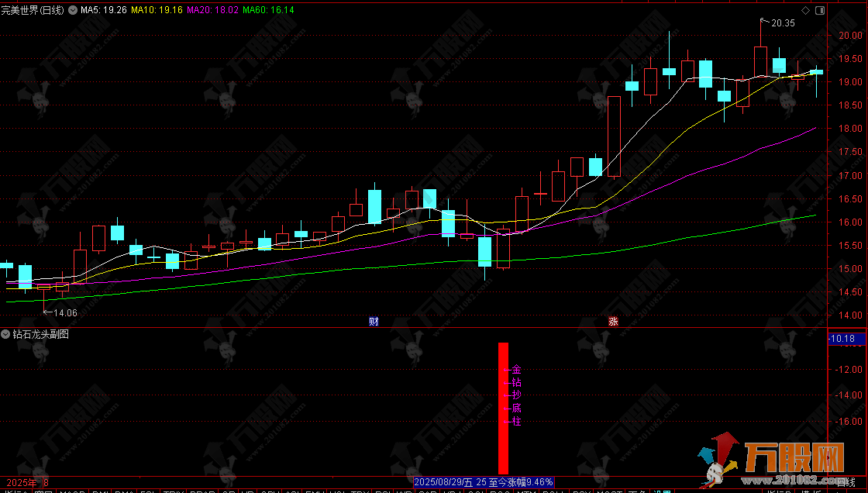Click the 日线 period label at bottom right
This screenshot has width=868, height=493.
coord(846,483)
